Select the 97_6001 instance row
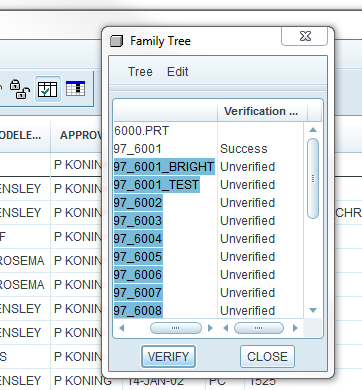This screenshot has height=390, width=362. click(138, 149)
